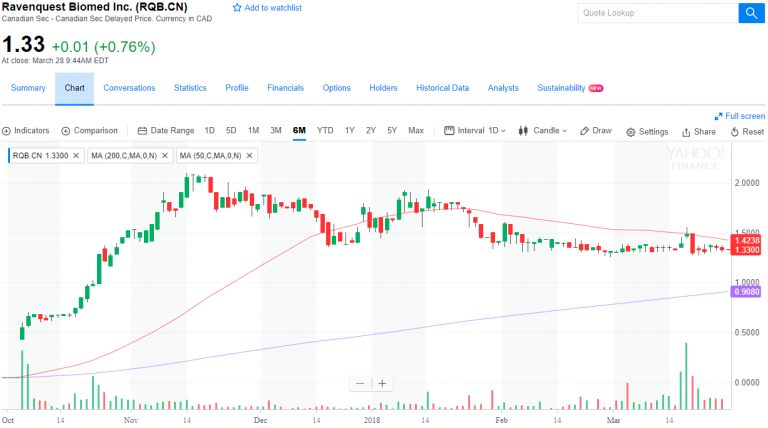Click the blue search magnifier button
Viewport: 768px width, 428px height.
[x=751, y=13]
